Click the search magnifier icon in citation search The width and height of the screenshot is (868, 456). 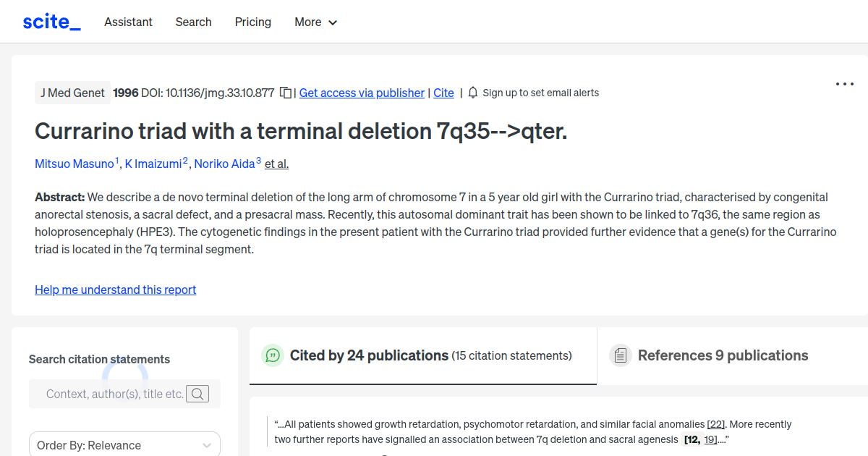click(x=197, y=394)
